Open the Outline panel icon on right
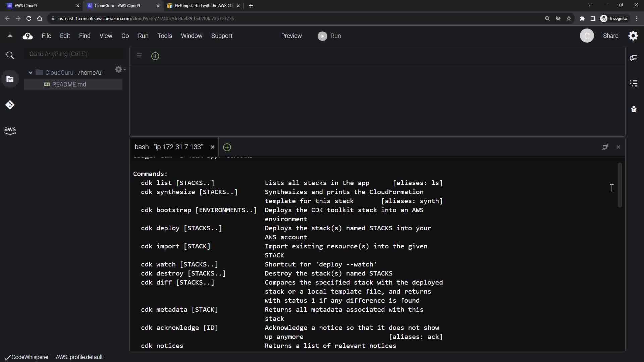 633,83
